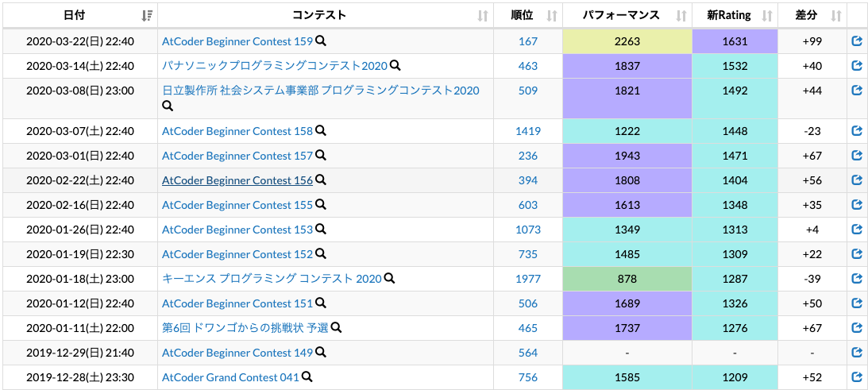Screen dimensions: 868x390
Task: Click magnifier icon beside AtCoder Beginner Contest 149
Action: (321, 353)
